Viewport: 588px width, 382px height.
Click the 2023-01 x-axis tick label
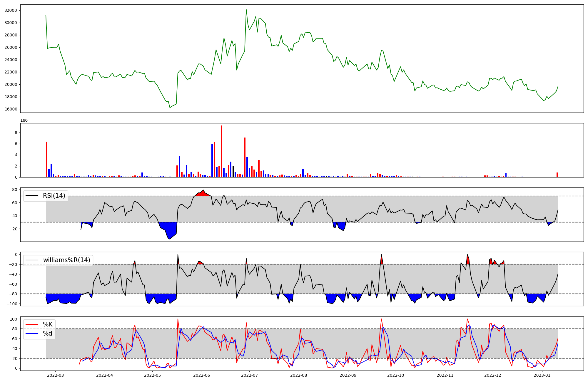tap(542, 375)
